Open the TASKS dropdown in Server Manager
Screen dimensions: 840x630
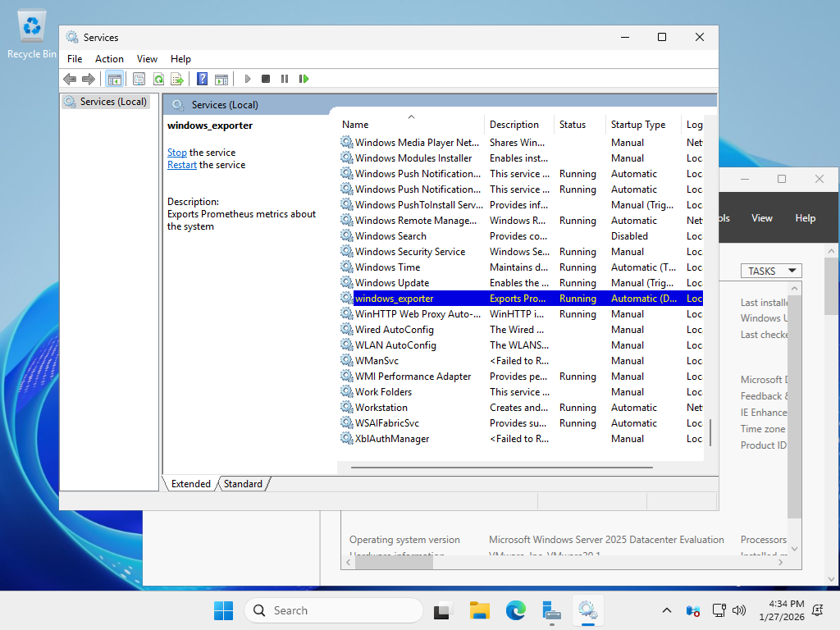(771, 271)
